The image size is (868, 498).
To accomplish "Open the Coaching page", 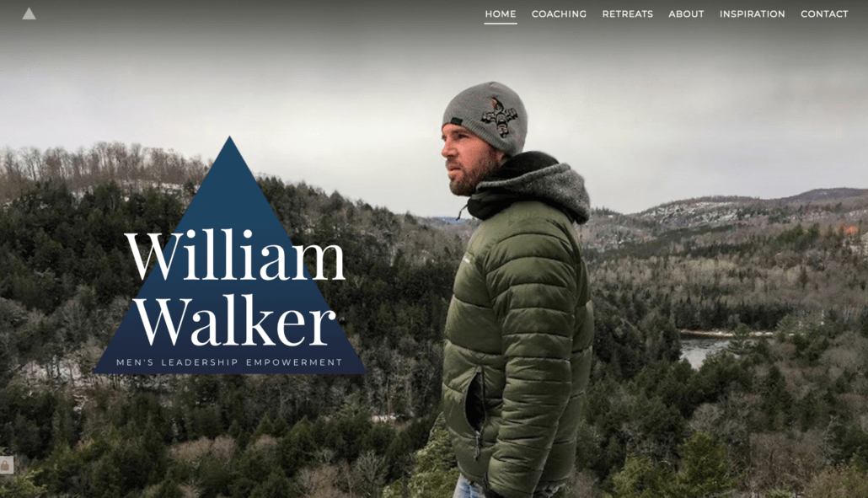I will (x=559, y=13).
